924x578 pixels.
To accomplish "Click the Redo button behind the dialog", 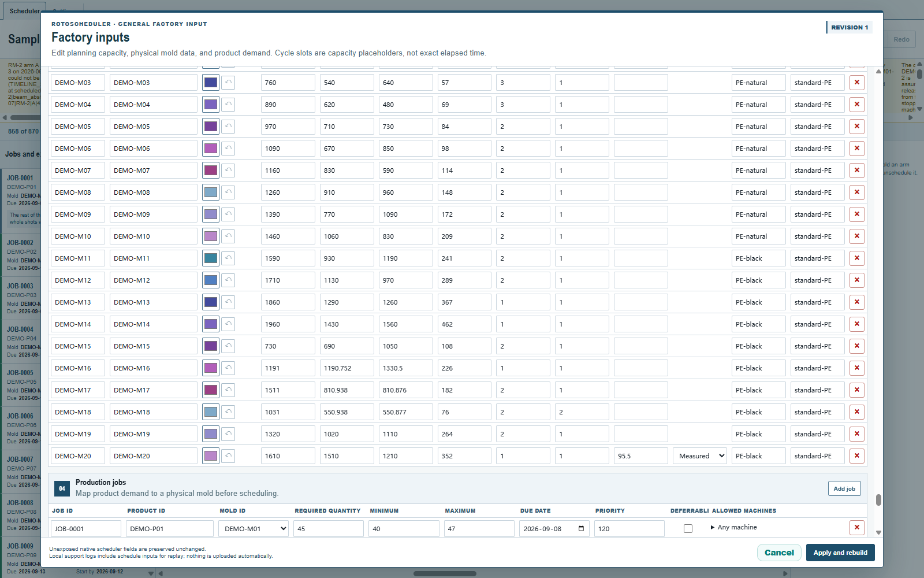I will coord(901,39).
